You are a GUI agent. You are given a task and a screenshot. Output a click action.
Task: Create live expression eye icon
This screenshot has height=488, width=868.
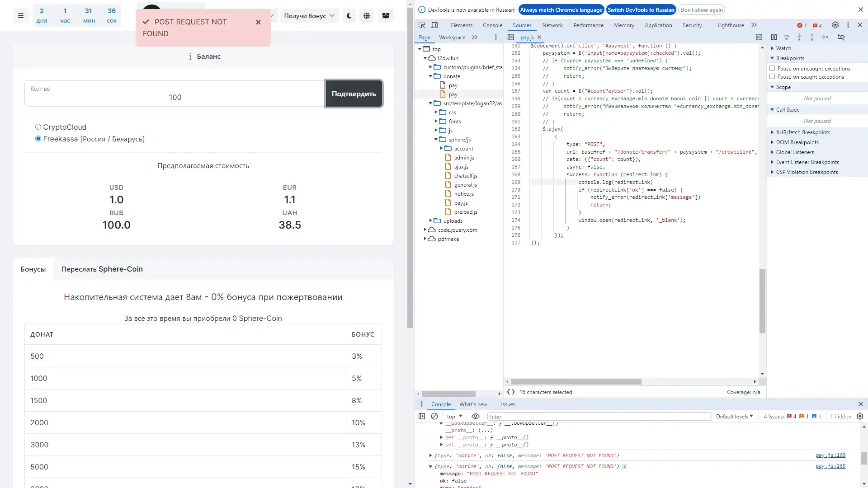476,417
